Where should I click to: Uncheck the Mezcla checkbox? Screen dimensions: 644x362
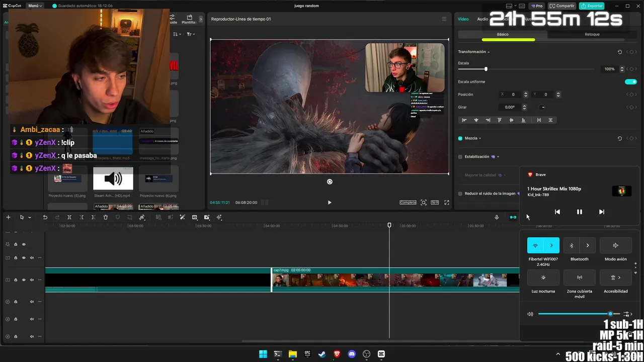460,138
